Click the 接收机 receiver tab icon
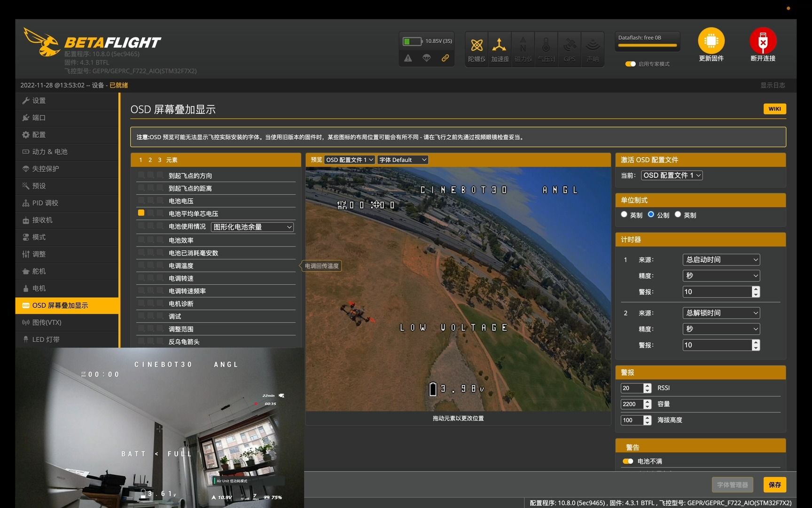 coord(26,220)
